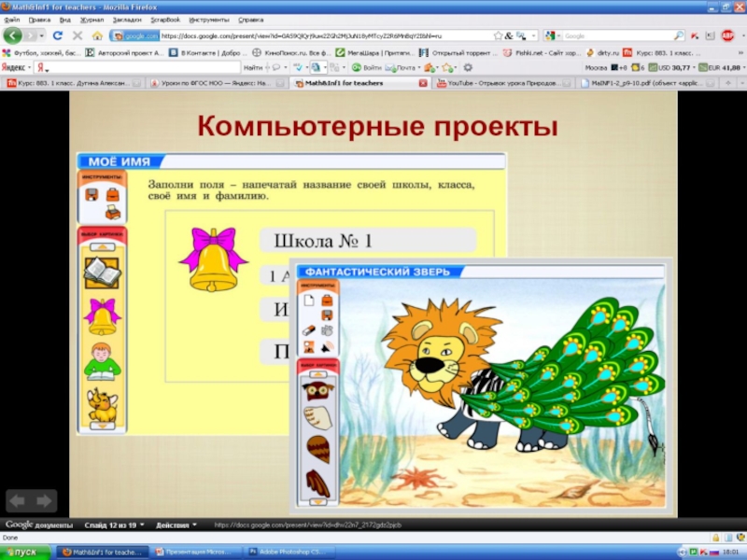Screen dimensions: 747x560
Task: Select the open book picture thumbnail
Action: pyautogui.click(x=102, y=271)
